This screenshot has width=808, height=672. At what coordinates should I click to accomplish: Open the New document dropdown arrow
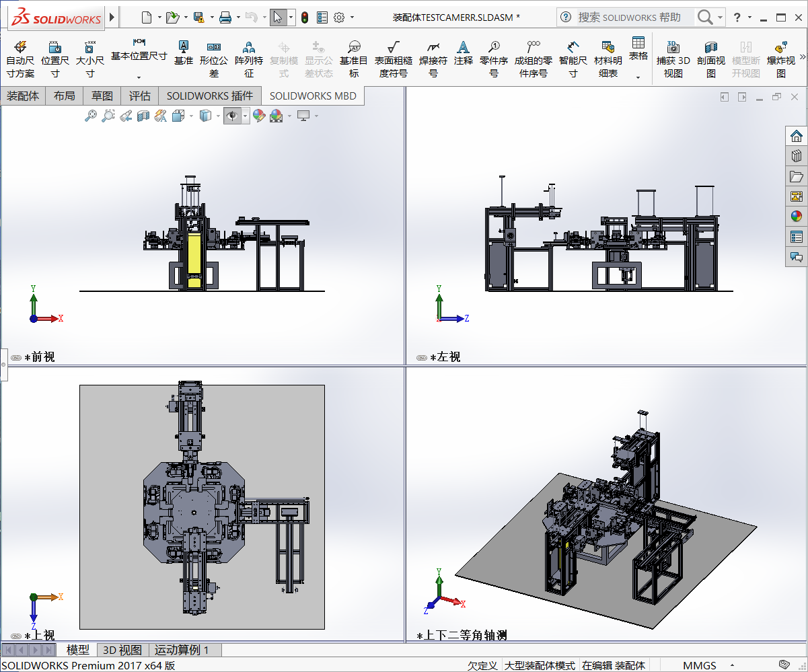(x=159, y=17)
